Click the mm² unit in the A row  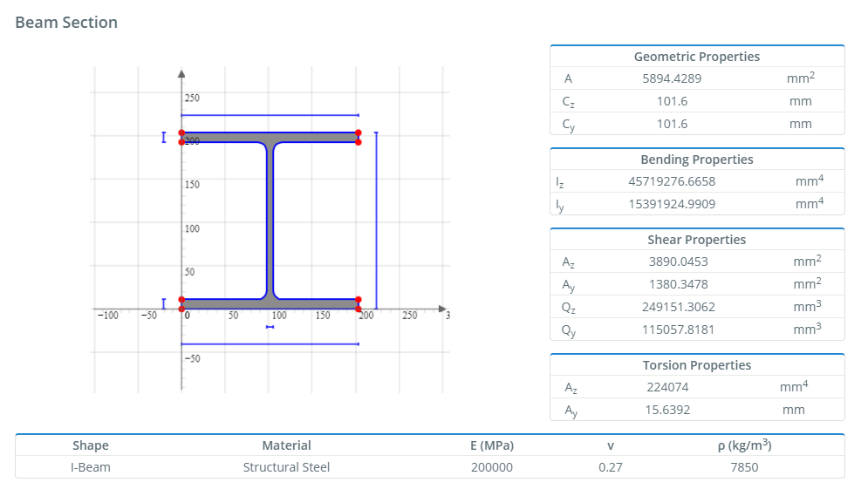coord(801,78)
